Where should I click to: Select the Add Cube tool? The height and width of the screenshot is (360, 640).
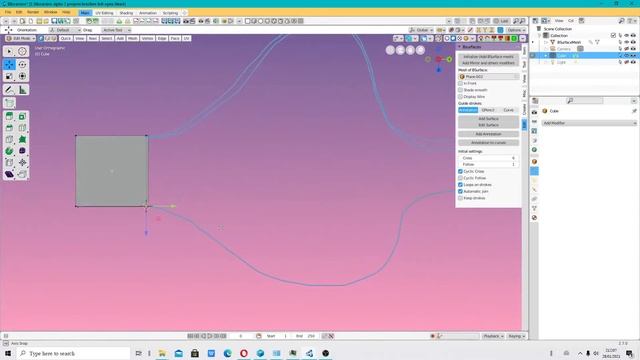9,103
